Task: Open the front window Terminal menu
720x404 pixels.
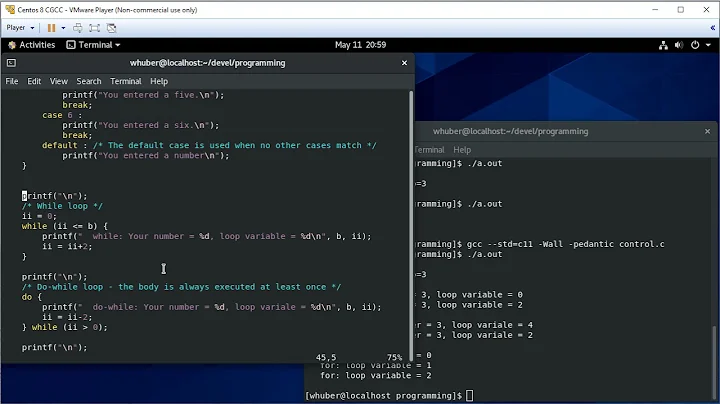Action: click(x=126, y=81)
